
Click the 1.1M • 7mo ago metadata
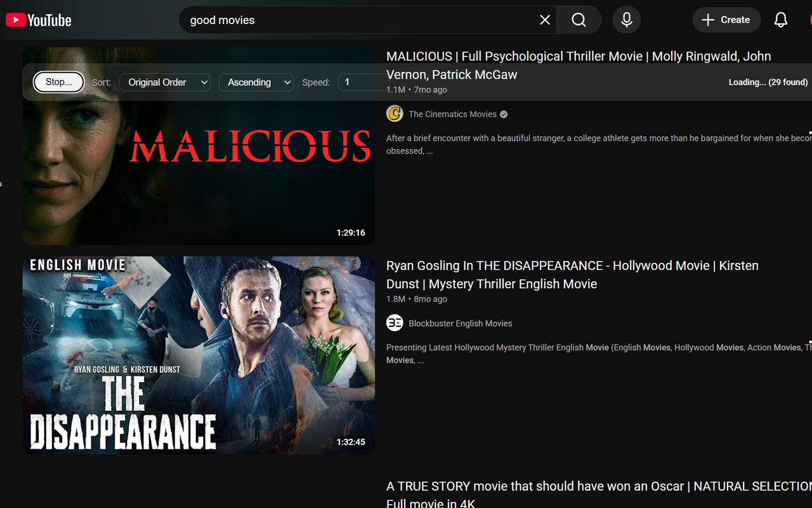click(x=417, y=90)
